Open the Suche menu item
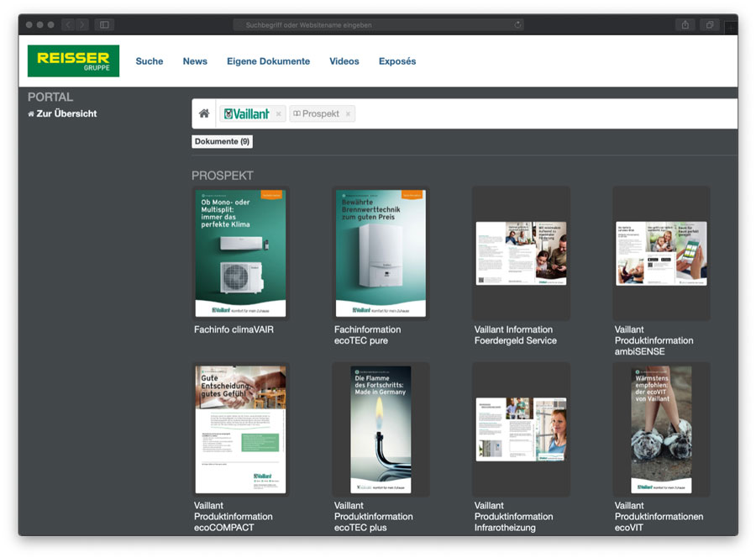 tap(149, 61)
